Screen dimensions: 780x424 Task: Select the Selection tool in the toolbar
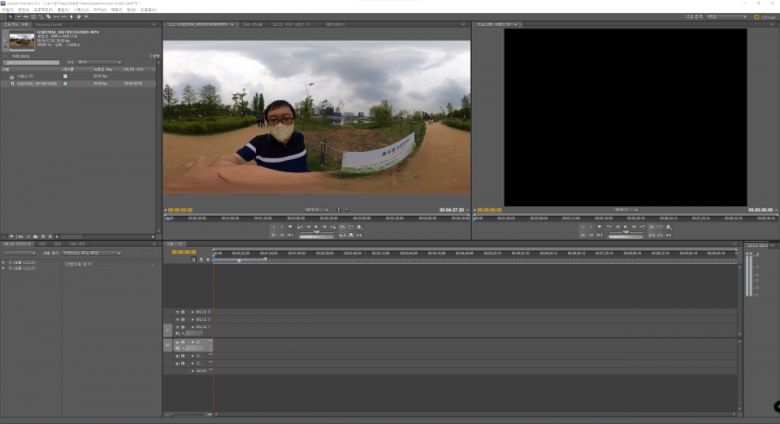11,17
